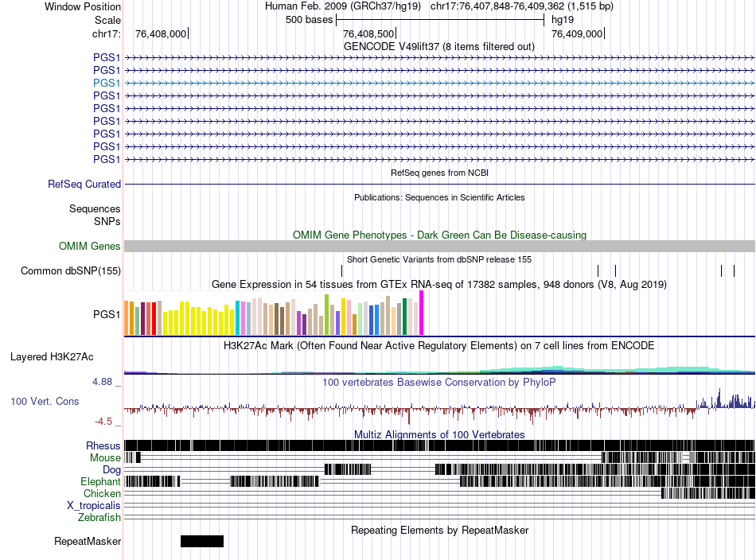The width and height of the screenshot is (756, 560).
Task: Click the "RepeatMasker" track label
Action: click(x=88, y=541)
